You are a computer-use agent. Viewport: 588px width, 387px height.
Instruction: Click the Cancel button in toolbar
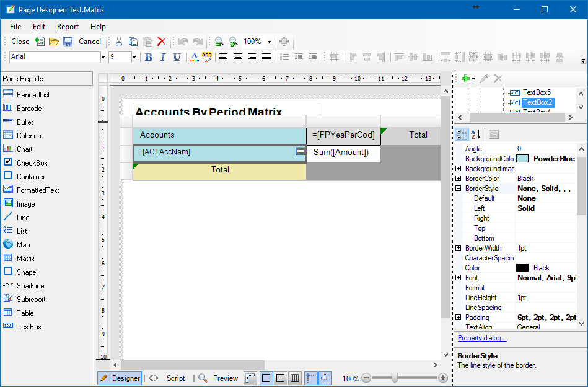tap(90, 42)
